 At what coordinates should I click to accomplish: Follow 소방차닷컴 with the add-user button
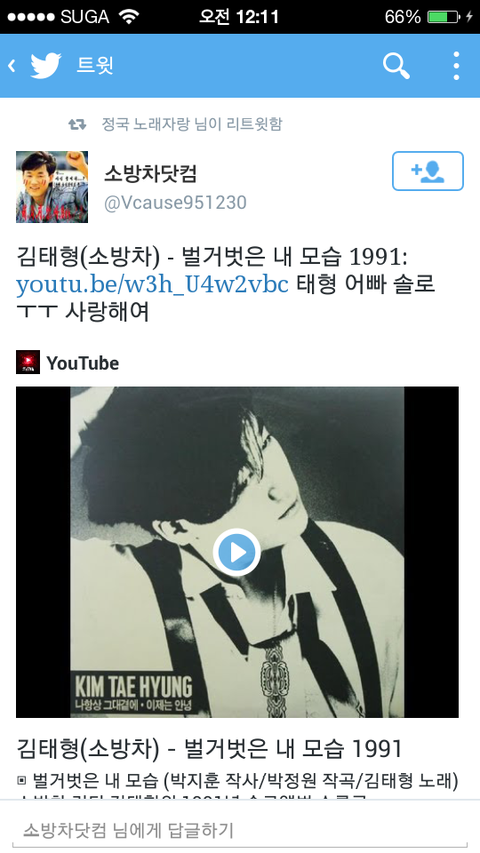coord(428,171)
